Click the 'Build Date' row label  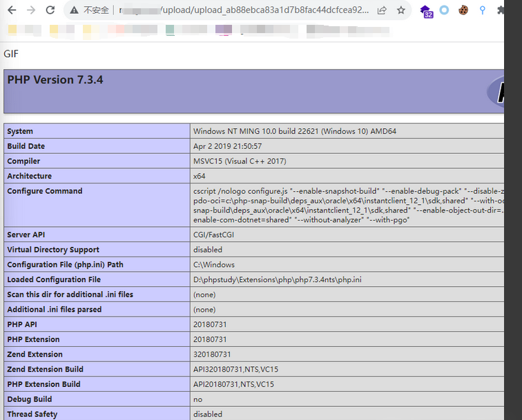(x=26, y=146)
